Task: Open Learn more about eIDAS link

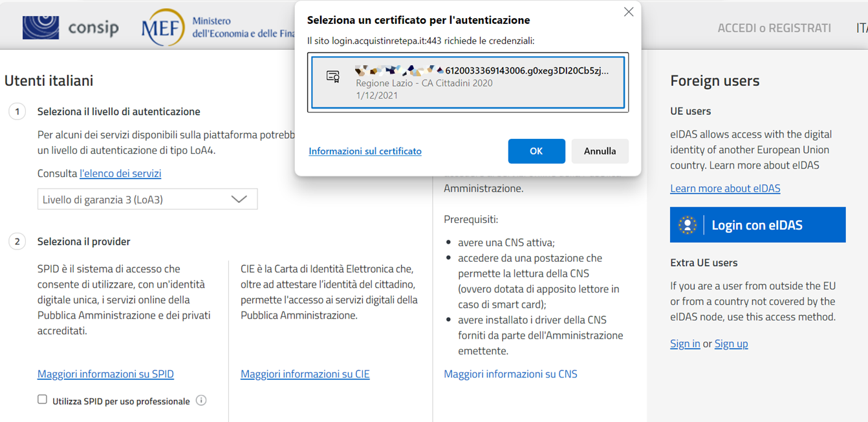Action: coord(725,188)
